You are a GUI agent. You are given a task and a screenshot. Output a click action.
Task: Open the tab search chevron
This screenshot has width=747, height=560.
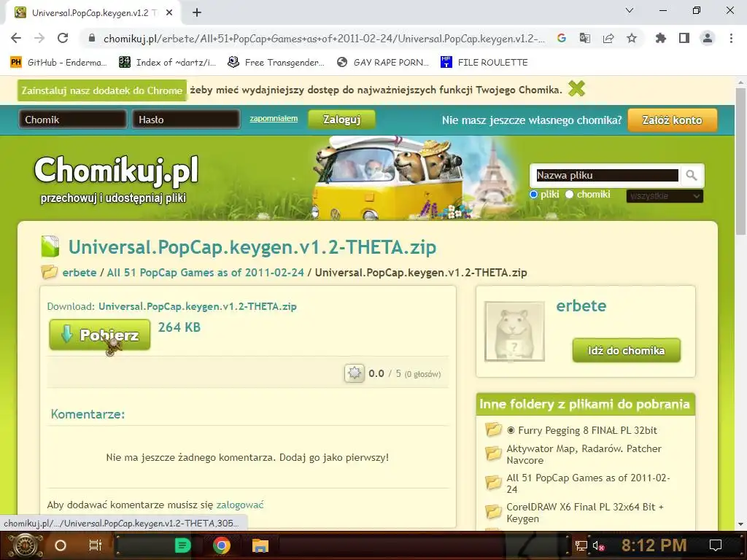coord(630,10)
